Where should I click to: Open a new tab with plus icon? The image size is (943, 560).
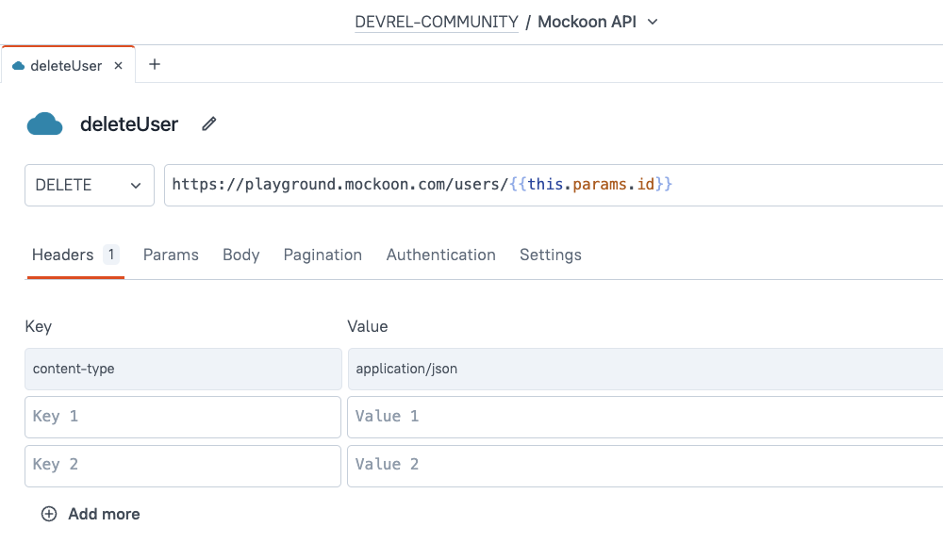(x=155, y=64)
